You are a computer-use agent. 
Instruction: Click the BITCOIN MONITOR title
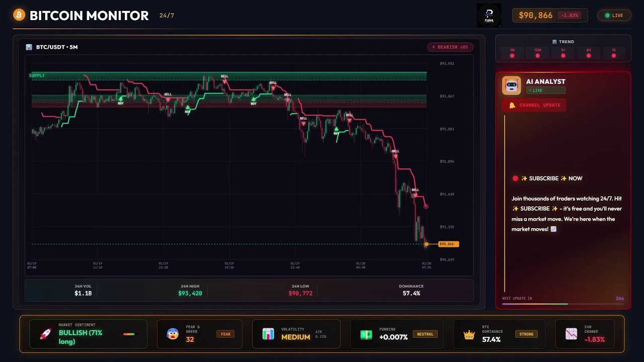(89, 16)
